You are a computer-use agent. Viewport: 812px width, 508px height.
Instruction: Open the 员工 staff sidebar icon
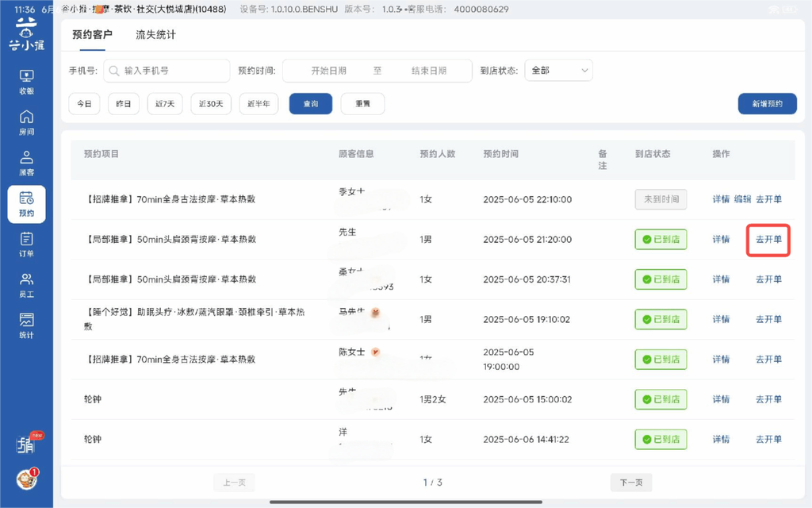[26, 286]
